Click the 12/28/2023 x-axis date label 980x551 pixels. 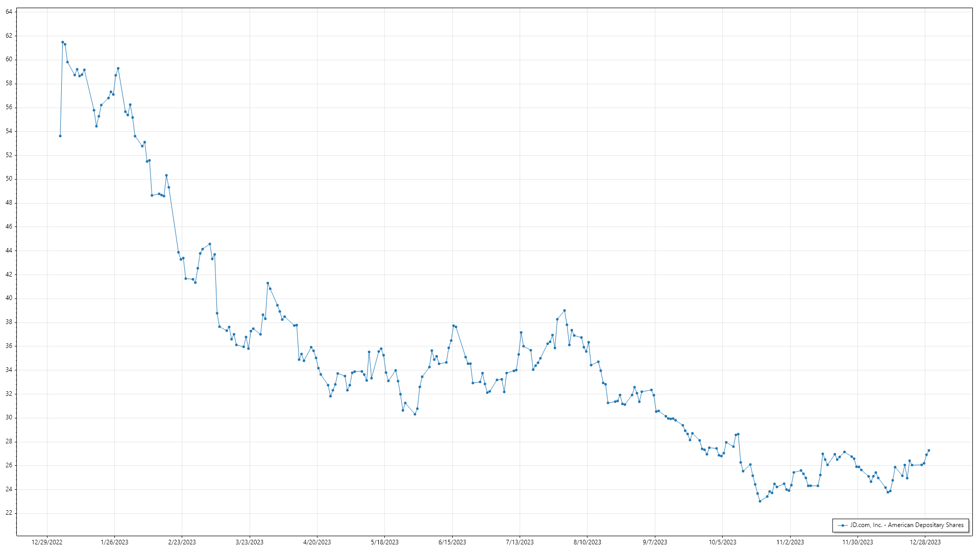[925, 542]
